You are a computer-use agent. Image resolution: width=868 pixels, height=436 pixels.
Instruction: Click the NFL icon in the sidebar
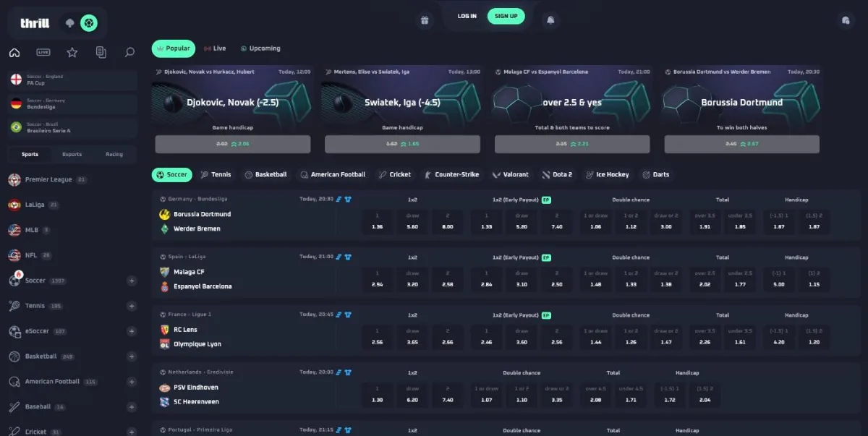click(14, 255)
